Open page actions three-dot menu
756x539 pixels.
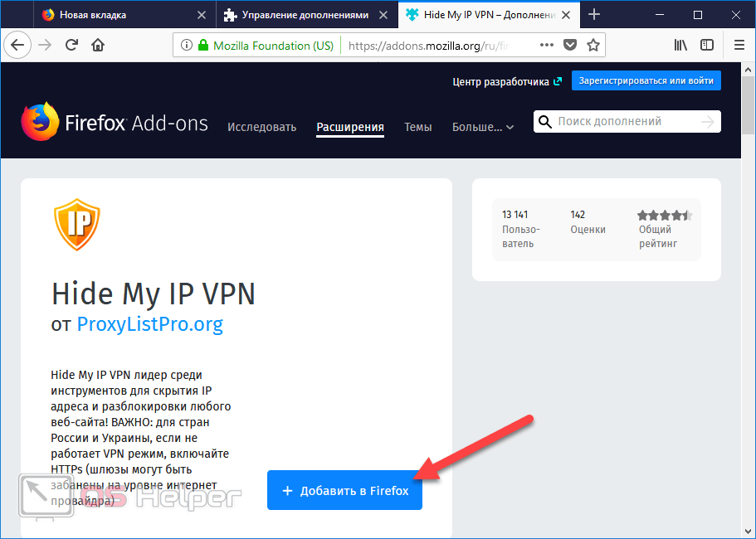tap(546, 46)
